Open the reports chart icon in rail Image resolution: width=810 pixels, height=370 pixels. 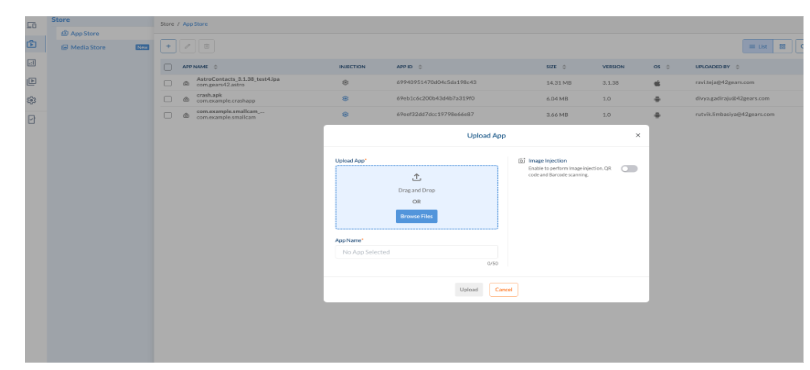32,63
